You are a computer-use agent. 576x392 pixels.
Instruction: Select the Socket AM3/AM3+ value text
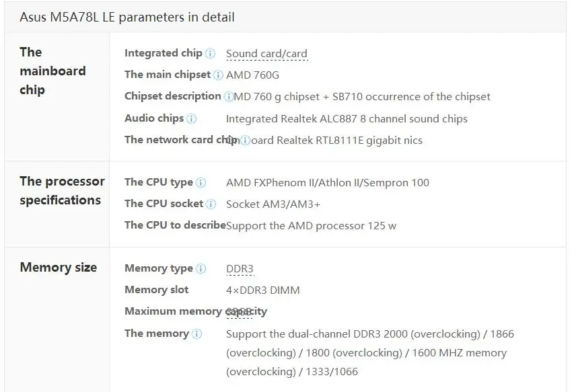[x=273, y=204]
